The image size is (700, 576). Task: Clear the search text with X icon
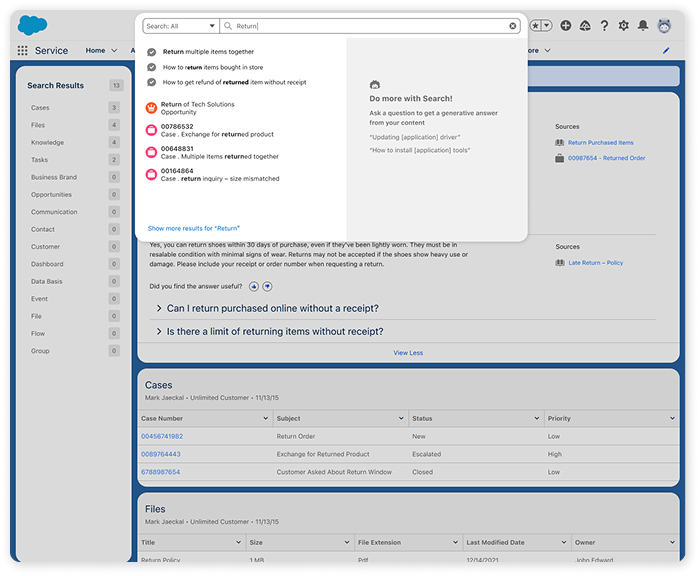click(513, 26)
